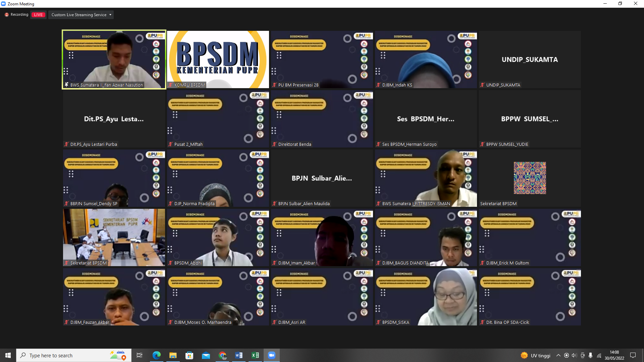Select the Sekretariat BPSDM meeting room video tile
Screen dimensions: 644x362
[x=114, y=237]
